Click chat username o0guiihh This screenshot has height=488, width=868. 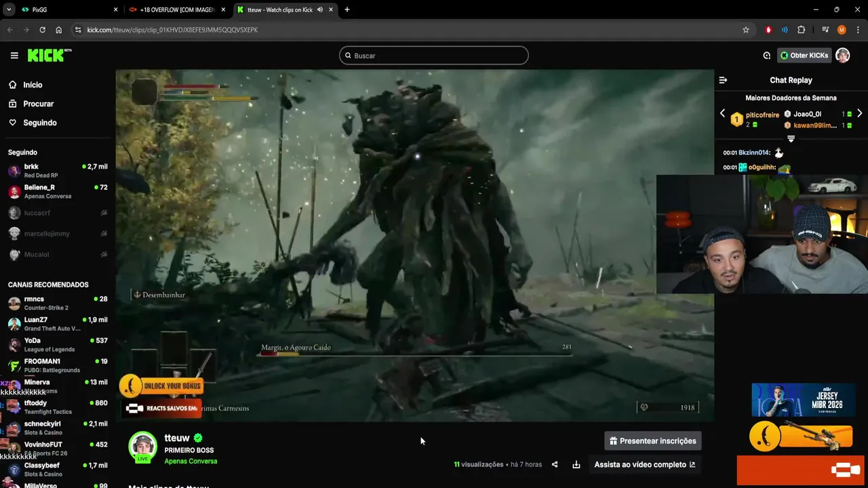762,167
